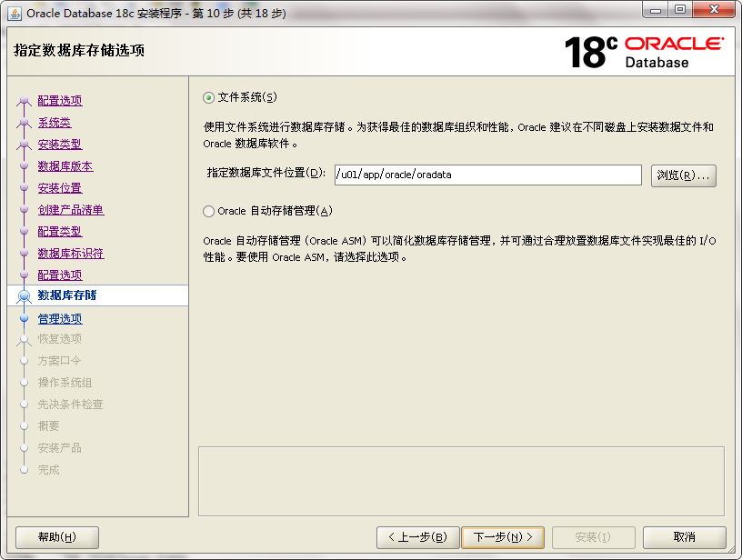The width and height of the screenshot is (742, 560).
Task: Maximize the installer window
Action: tap(680, 10)
